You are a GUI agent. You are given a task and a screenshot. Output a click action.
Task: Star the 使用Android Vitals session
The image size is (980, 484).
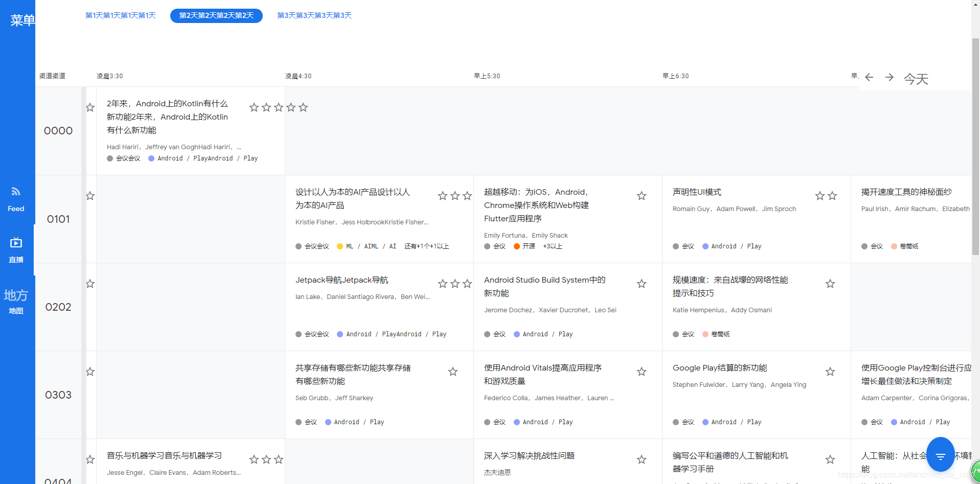tap(642, 372)
